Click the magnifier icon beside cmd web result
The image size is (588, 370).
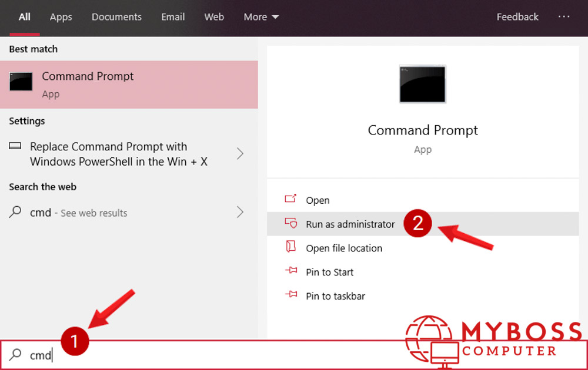tap(16, 212)
